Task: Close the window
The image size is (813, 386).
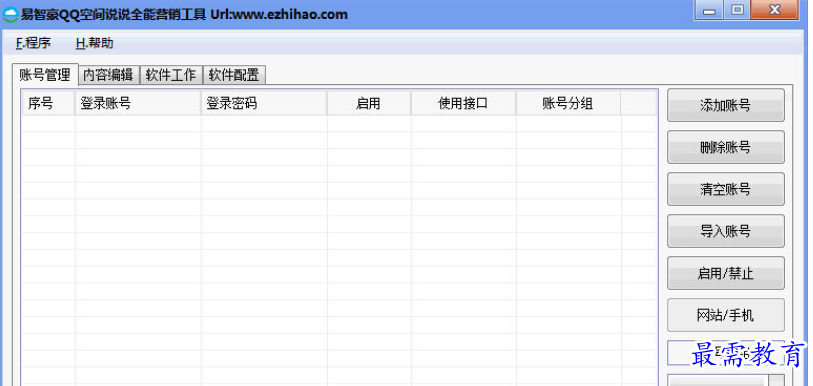Action: [x=775, y=10]
